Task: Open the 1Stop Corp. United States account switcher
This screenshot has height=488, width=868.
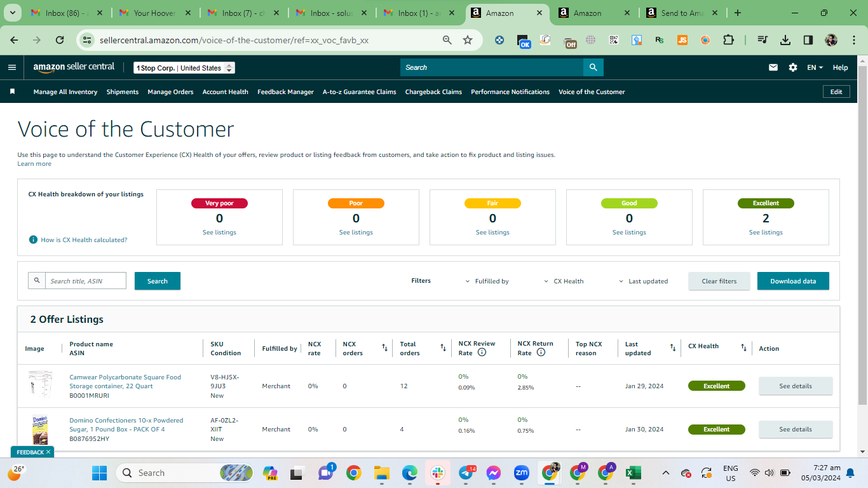Action: 184,68
